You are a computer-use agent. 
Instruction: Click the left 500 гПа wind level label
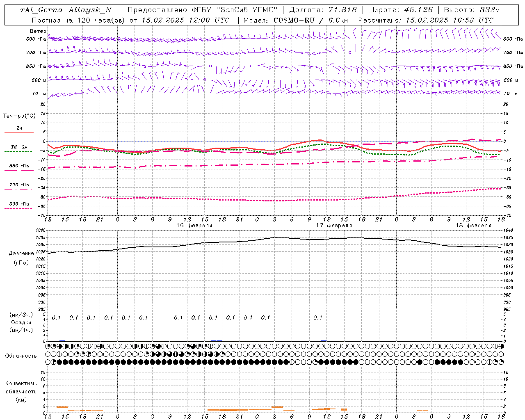(36, 39)
